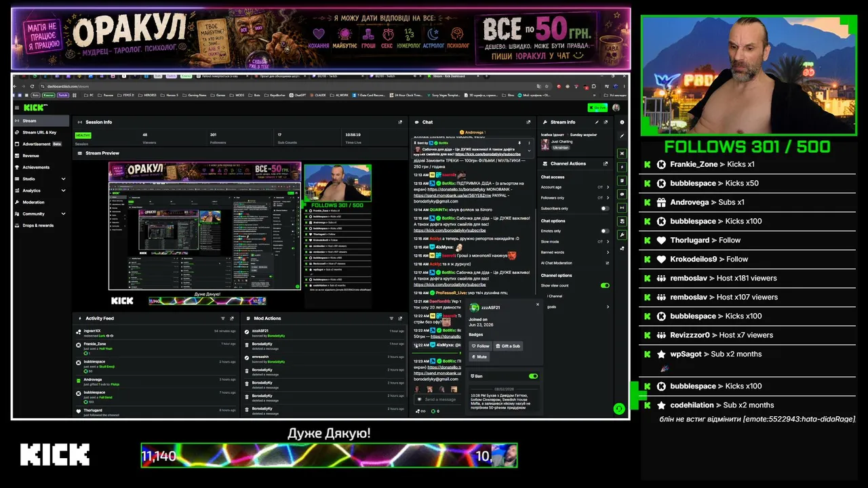Bookmark this page with the star icon
868x488 pixels.
(x=547, y=86)
